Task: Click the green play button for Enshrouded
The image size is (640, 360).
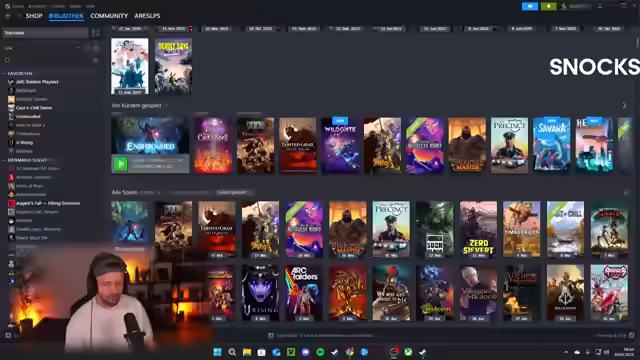Action: (x=120, y=164)
